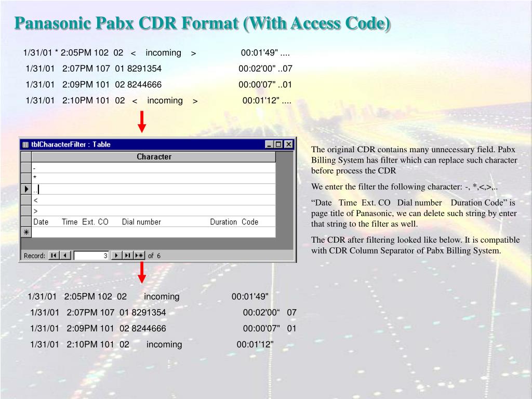Screen dimensions: 532x399
Task: Minimize the tblCharacterFilter table window
Action: coord(270,144)
